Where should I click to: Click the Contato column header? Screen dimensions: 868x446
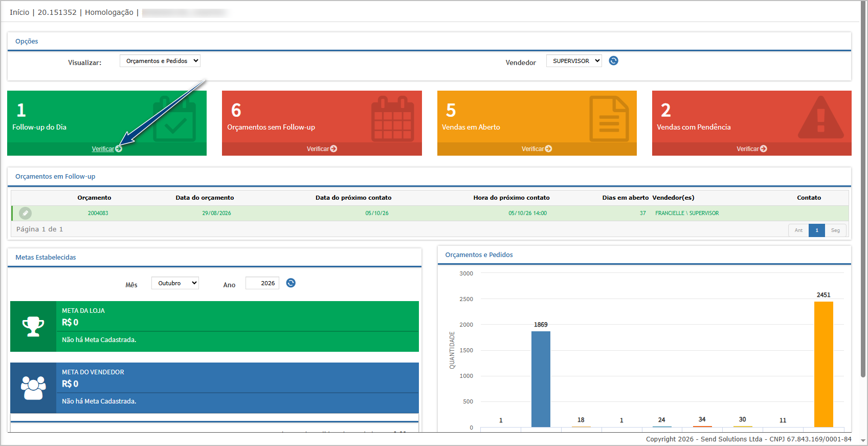point(809,198)
